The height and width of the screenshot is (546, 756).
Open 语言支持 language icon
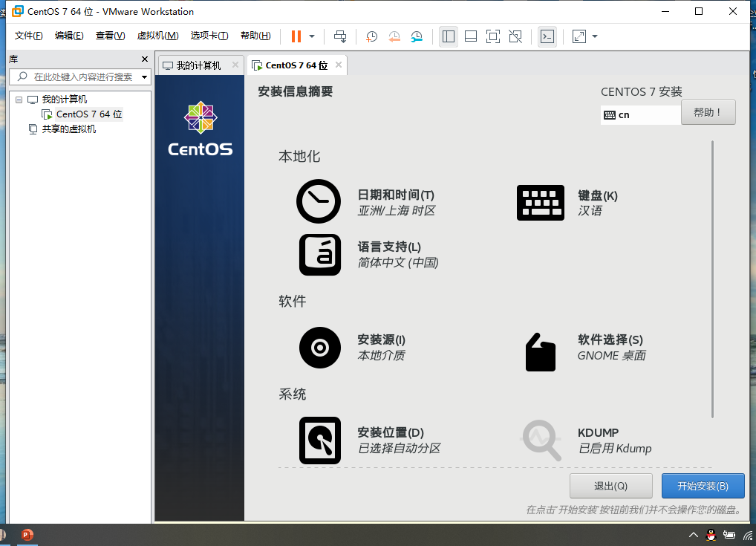(x=319, y=255)
